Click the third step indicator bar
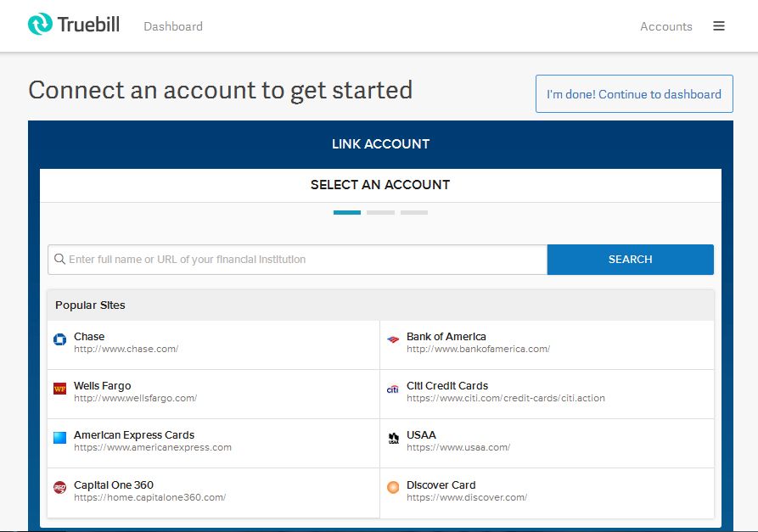The height and width of the screenshot is (532, 758). tap(414, 212)
